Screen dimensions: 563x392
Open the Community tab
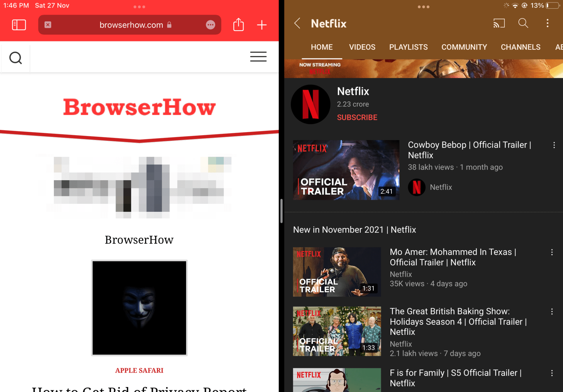tap(464, 47)
